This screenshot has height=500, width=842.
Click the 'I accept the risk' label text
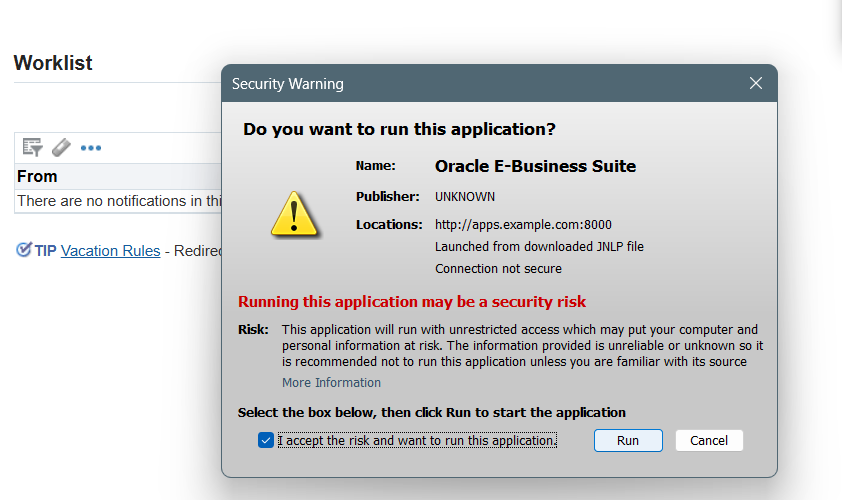click(417, 440)
